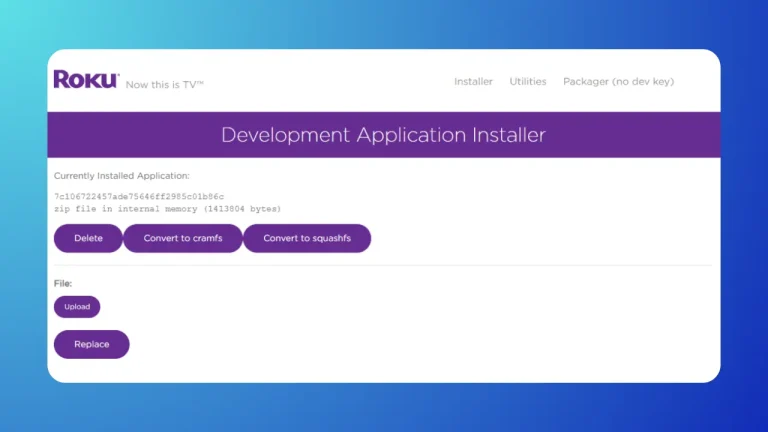Click the 'Now this is TV' tagline

click(165, 85)
